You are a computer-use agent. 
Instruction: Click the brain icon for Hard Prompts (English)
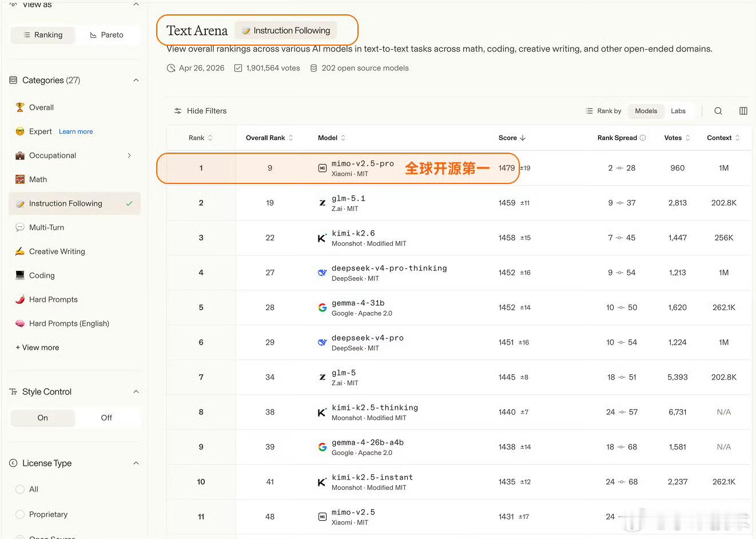(x=20, y=324)
